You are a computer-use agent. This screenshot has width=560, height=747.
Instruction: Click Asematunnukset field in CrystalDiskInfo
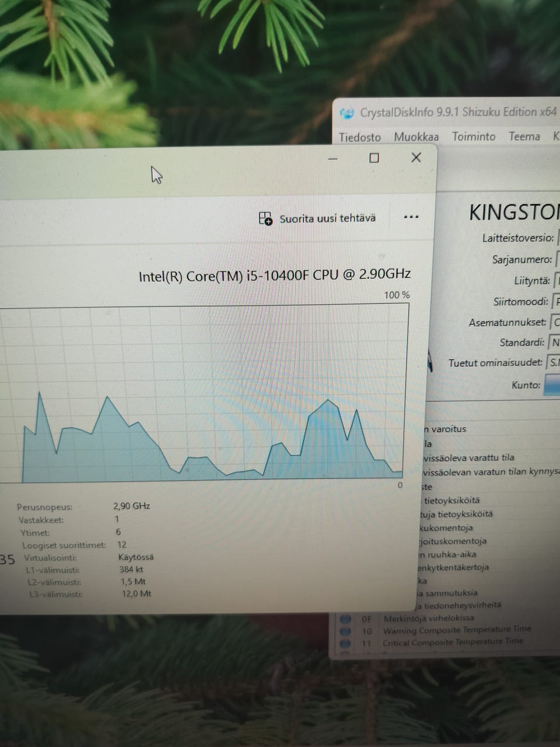(555, 322)
